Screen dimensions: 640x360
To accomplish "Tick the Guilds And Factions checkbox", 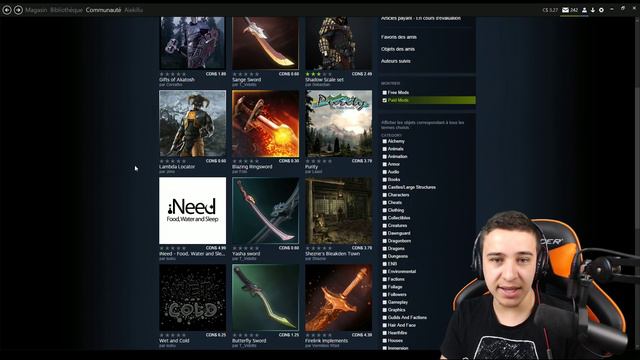I will (x=384, y=318).
